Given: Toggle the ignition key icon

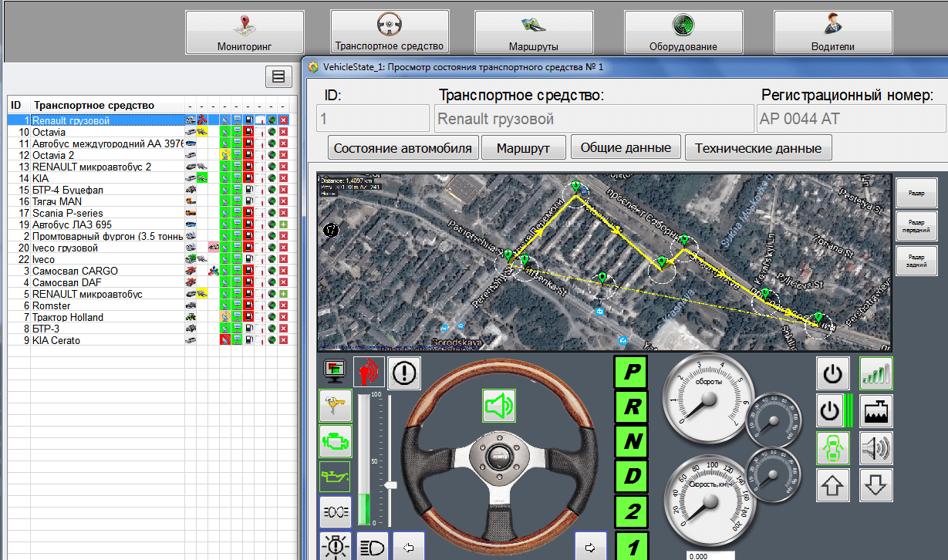Looking at the screenshot, I should [x=336, y=405].
